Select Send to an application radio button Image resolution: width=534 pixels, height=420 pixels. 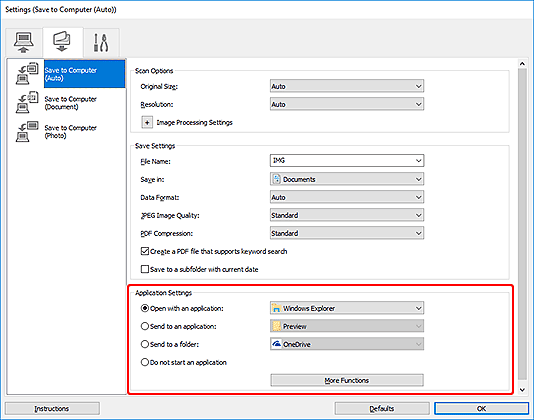(x=145, y=326)
